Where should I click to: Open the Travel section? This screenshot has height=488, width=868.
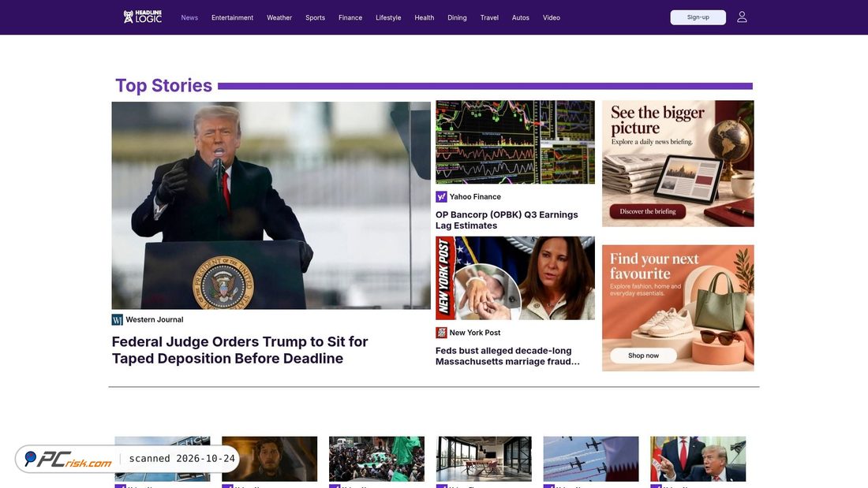pos(489,17)
